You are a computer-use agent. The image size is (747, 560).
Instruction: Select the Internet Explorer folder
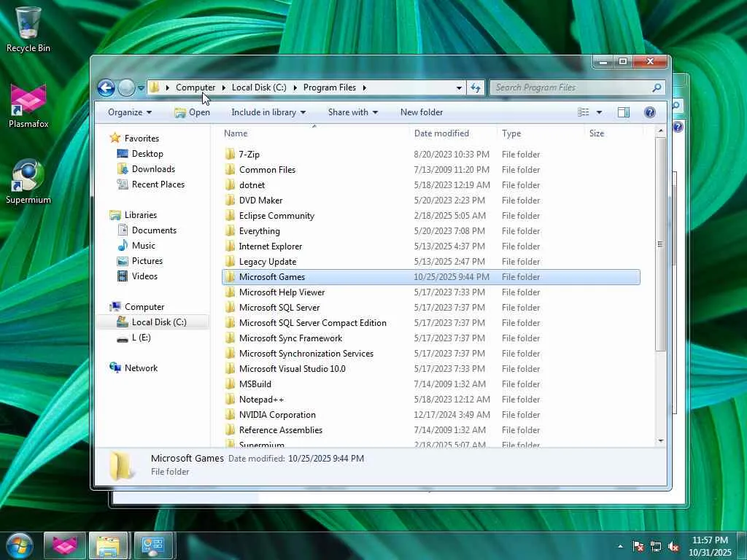tap(270, 246)
